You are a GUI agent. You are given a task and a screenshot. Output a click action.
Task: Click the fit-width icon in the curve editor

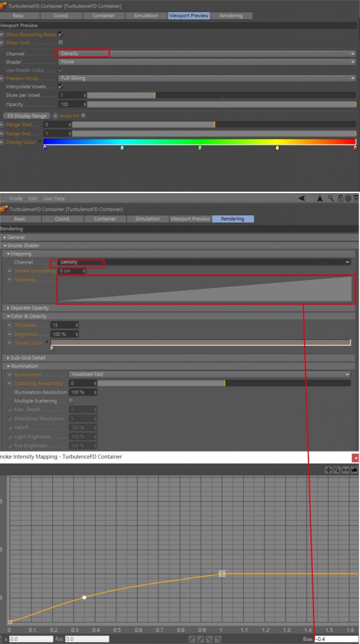coord(345,470)
